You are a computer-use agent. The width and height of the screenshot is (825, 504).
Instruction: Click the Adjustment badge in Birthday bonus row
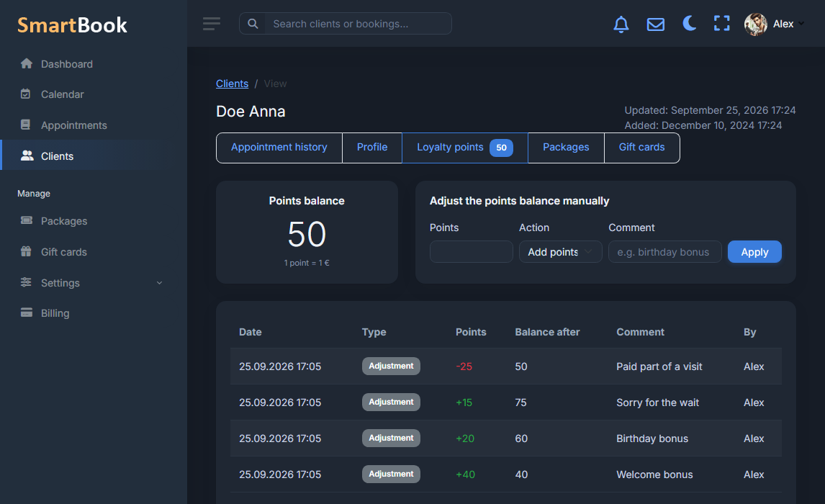(391, 438)
